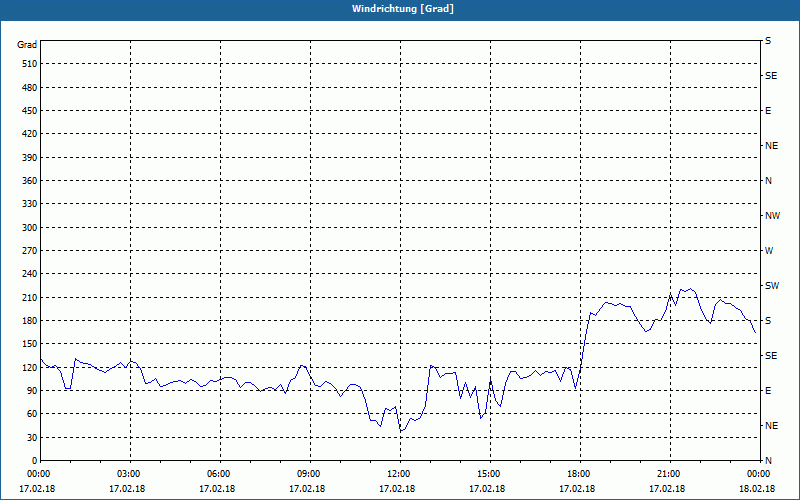Image resolution: width=800 pixels, height=500 pixels.
Task: Click the 18.02.18 date label
Action: pyautogui.click(x=757, y=489)
